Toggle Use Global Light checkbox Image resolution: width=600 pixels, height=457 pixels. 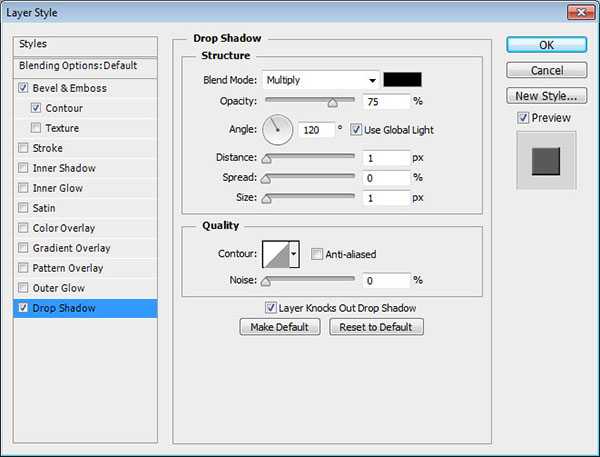tap(357, 130)
